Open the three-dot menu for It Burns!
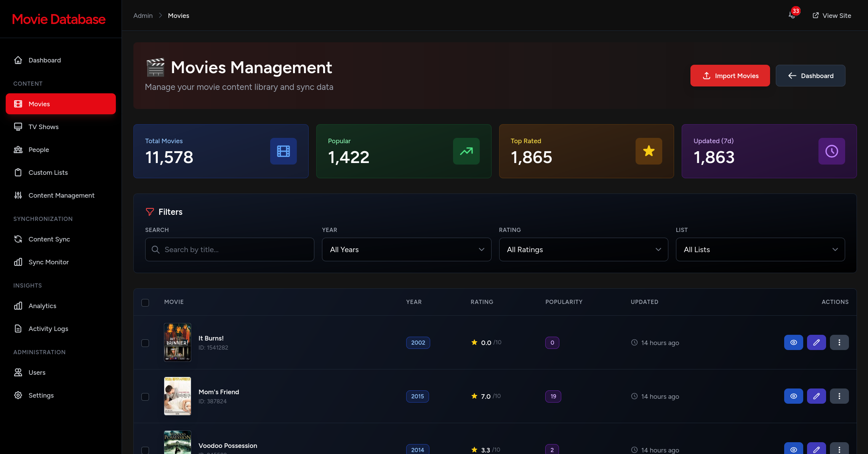The width and height of the screenshot is (868, 454). (x=839, y=342)
